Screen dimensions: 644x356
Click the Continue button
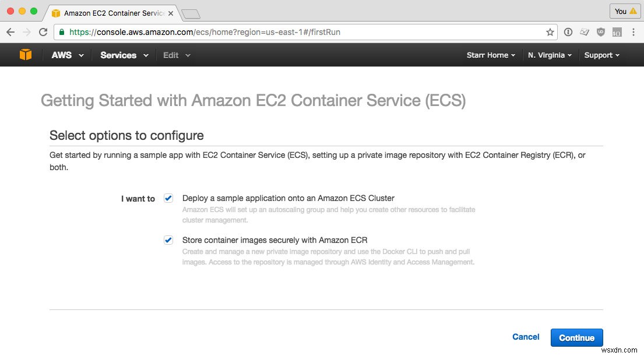[576, 337]
